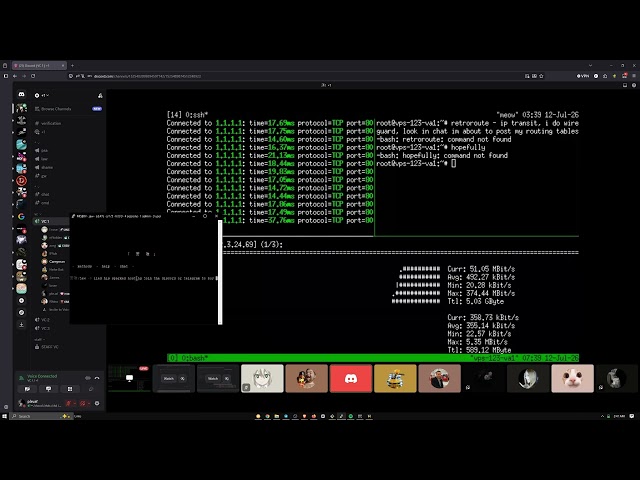Add a server with plus icon
Image resolution: width=640 pixels, height=480 pixels.
point(21,300)
